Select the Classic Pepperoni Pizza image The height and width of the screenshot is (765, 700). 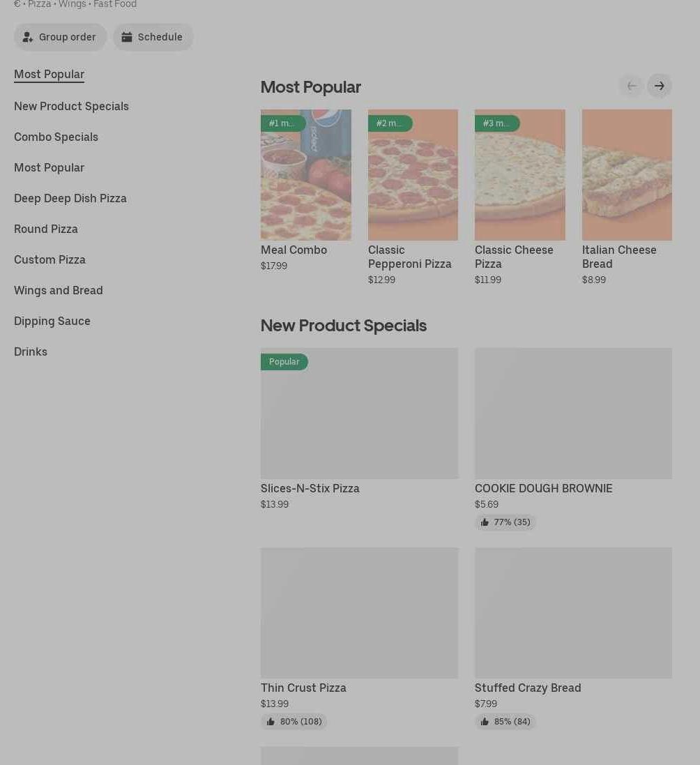click(413, 174)
